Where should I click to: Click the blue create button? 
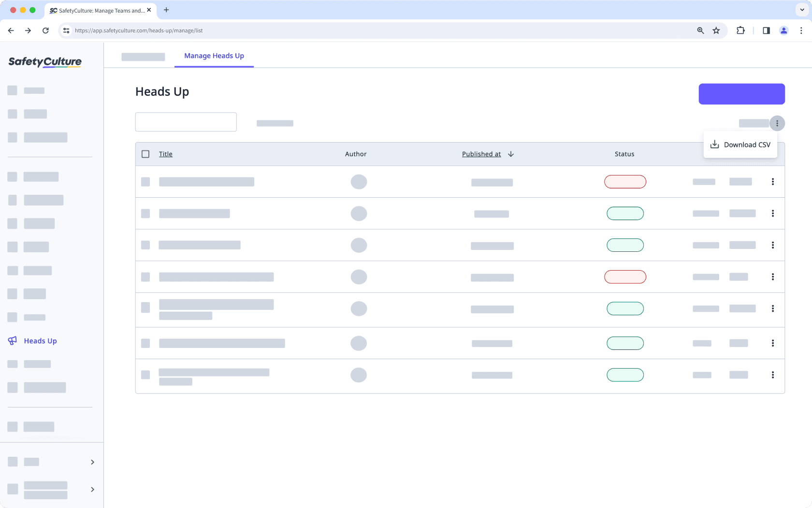coord(741,94)
